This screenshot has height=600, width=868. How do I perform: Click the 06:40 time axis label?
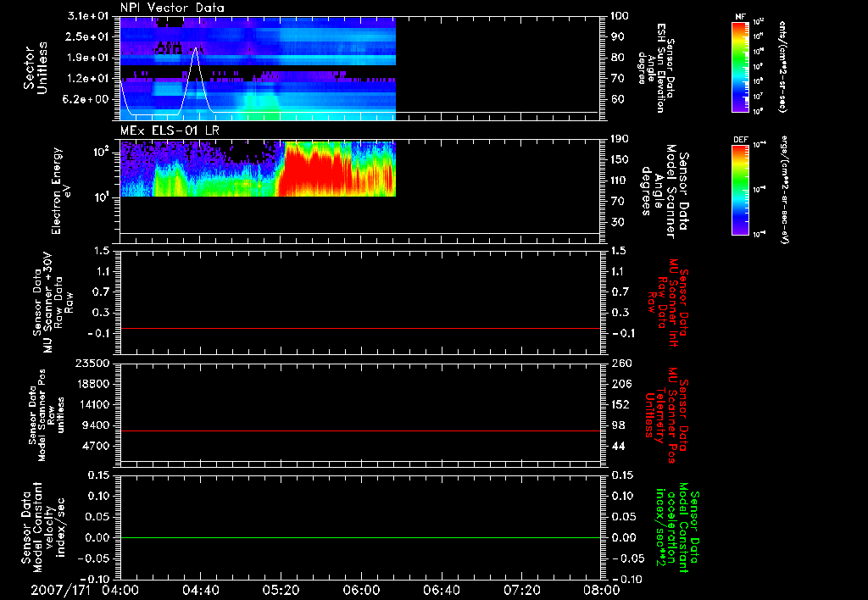[x=441, y=590]
